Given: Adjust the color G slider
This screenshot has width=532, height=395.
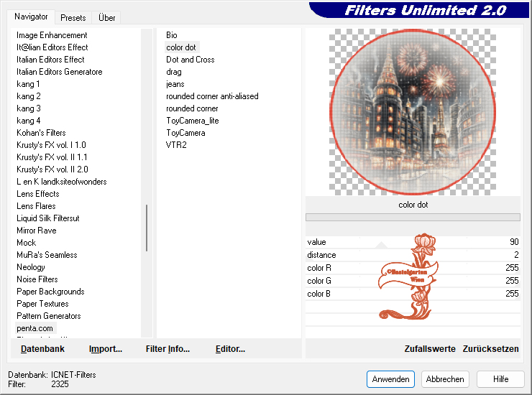Looking at the screenshot, I should (x=413, y=280).
